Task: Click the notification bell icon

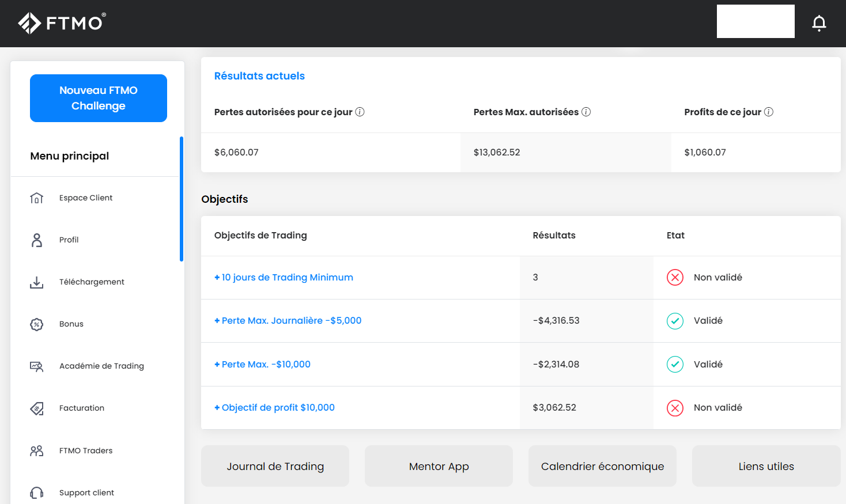Action: 819,23
